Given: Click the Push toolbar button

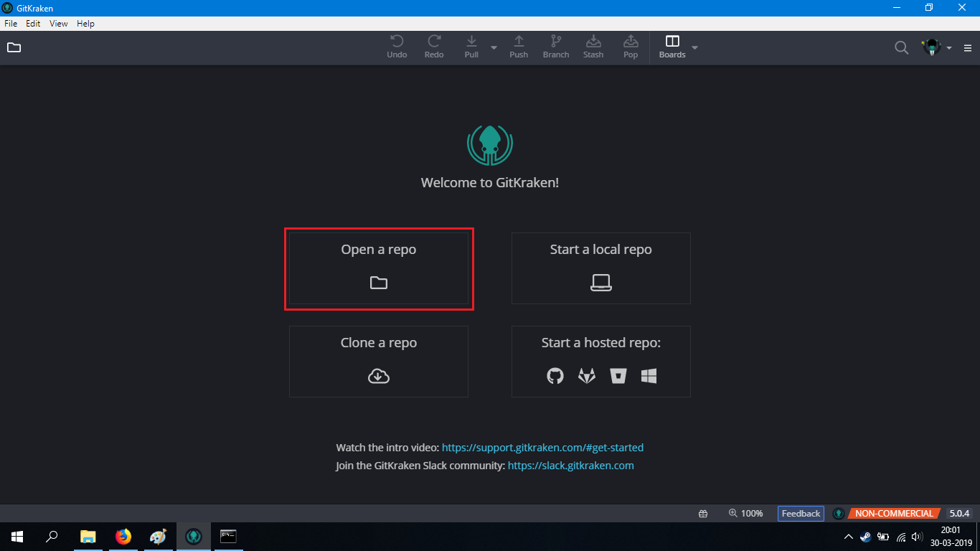Looking at the screenshot, I should 519,47.
